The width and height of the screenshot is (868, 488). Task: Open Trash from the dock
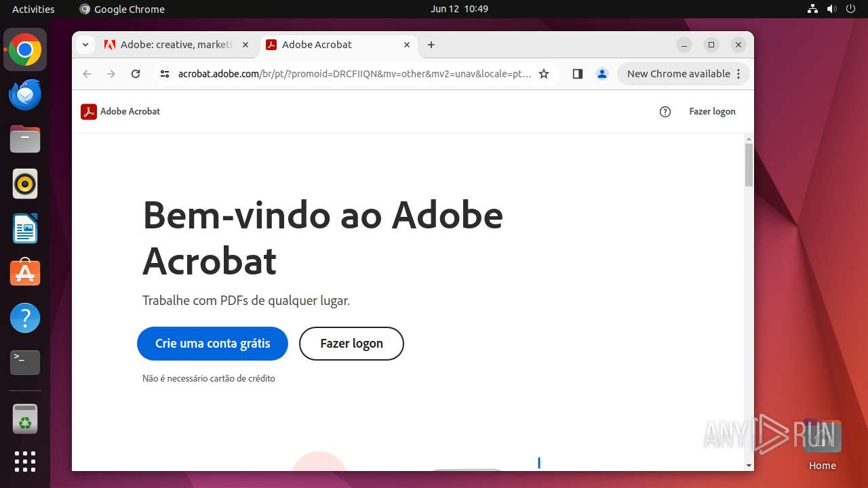pos(25,419)
